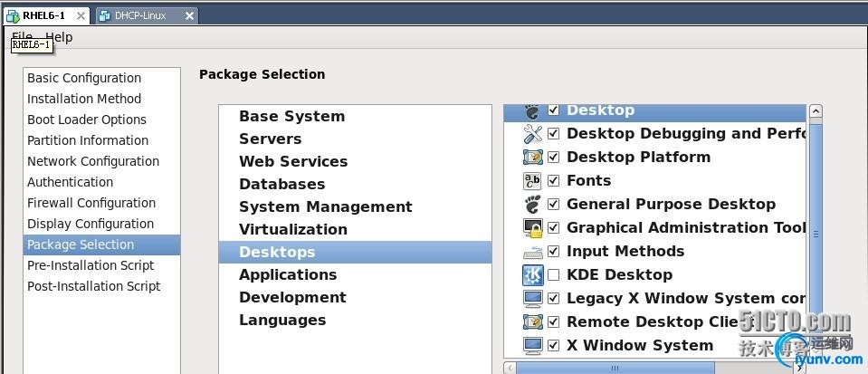The height and width of the screenshot is (374, 868).
Task: Click the Input Methods keyboard icon
Action: pyautogui.click(x=532, y=252)
